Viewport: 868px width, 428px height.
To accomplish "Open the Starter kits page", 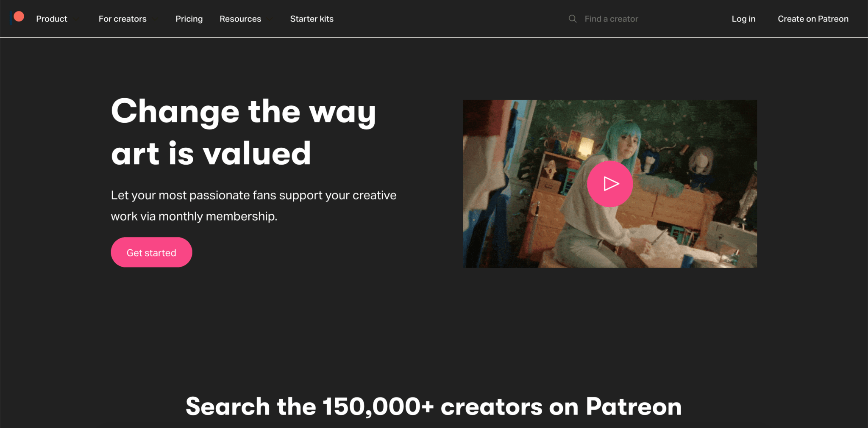I will (x=312, y=19).
